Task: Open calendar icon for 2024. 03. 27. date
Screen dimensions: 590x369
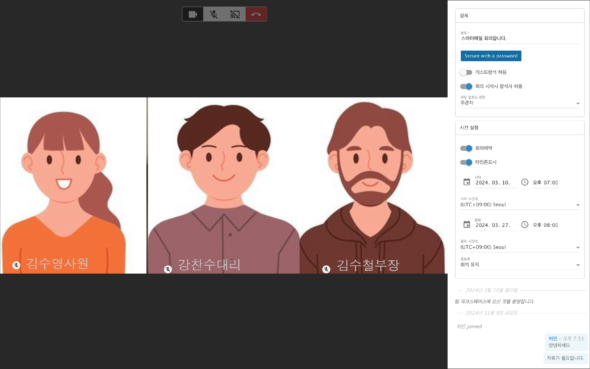Action: tap(467, 225)
